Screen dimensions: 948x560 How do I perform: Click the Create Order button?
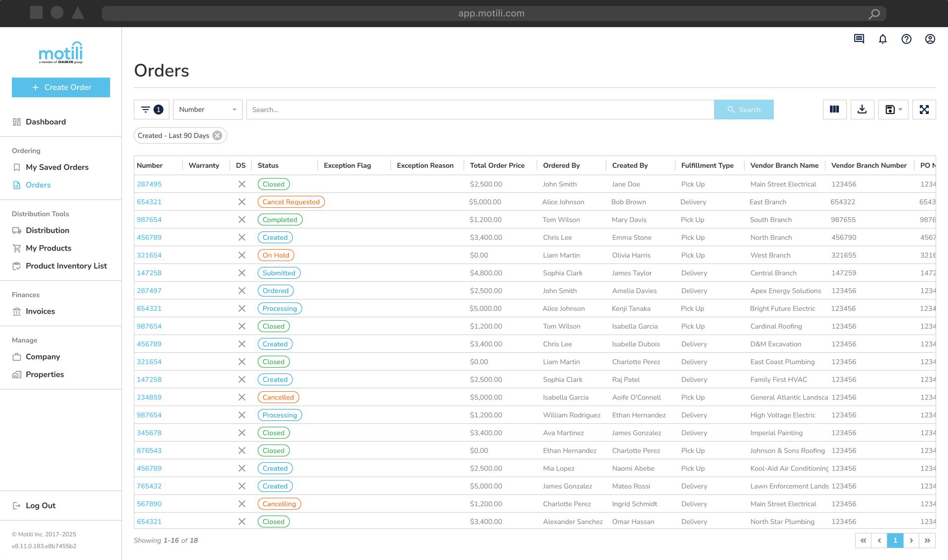click(61, 87)
